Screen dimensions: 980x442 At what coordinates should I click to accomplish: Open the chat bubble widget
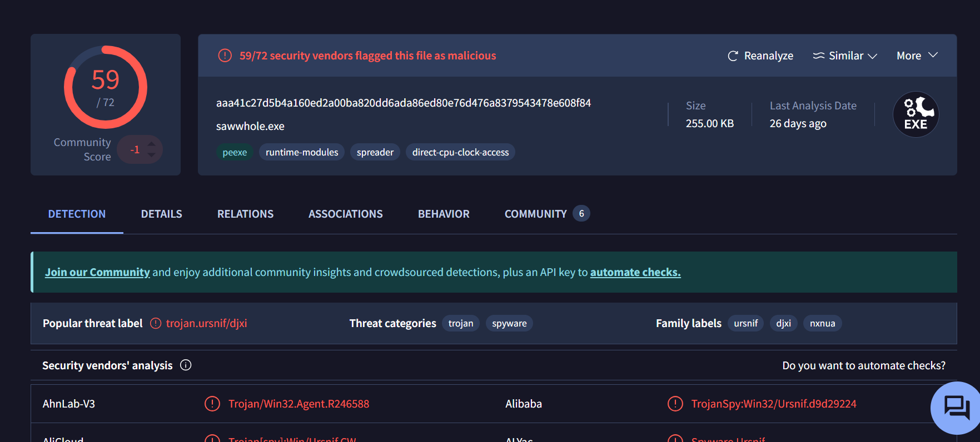[956, 408]
